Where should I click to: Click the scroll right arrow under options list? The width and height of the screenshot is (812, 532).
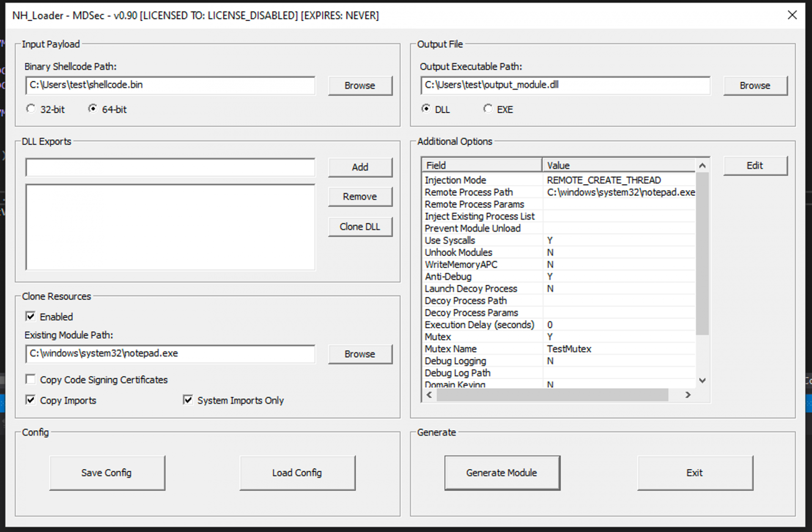click(x=688, y=395)
